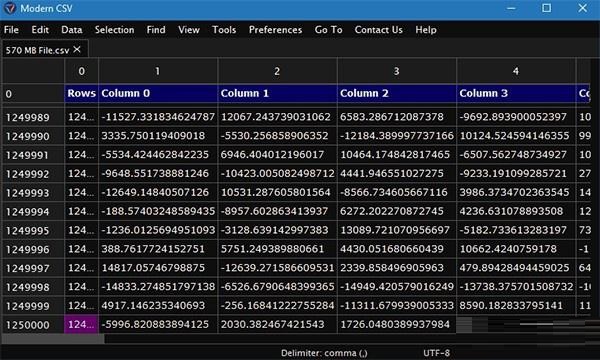Click the Modern CSV app logo icon
Image resolution: width=600 pixels, height=360 pixels.
(10, 8)
